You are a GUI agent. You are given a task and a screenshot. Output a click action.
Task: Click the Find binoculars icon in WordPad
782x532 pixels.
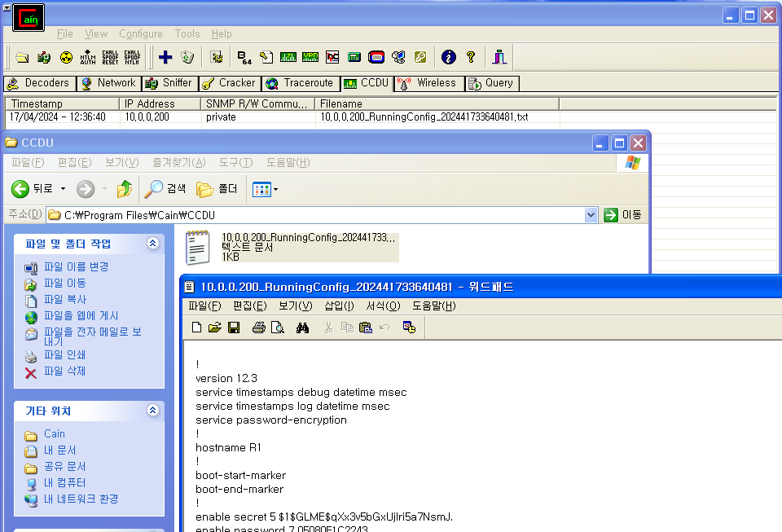click(302, 328)
